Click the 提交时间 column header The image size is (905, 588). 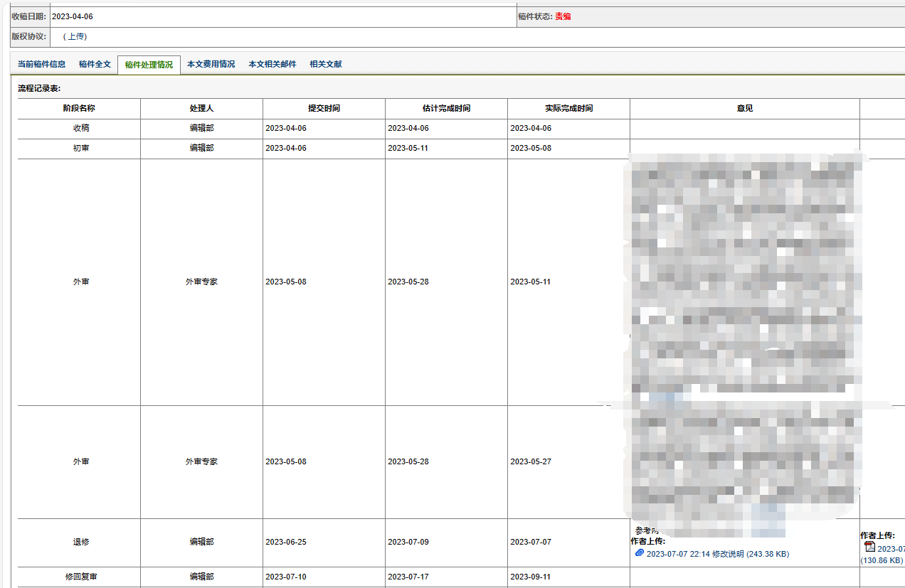point(324,109)
